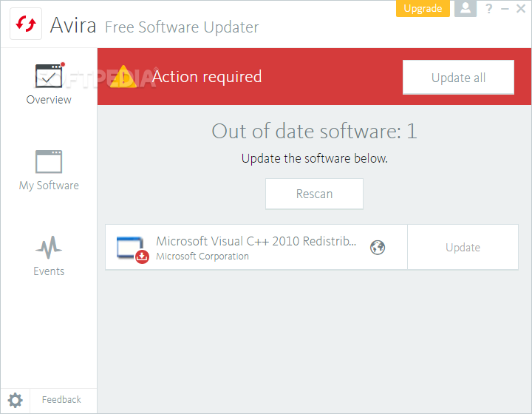
Task: Open the Events section
Action: (x=49, y=257)
